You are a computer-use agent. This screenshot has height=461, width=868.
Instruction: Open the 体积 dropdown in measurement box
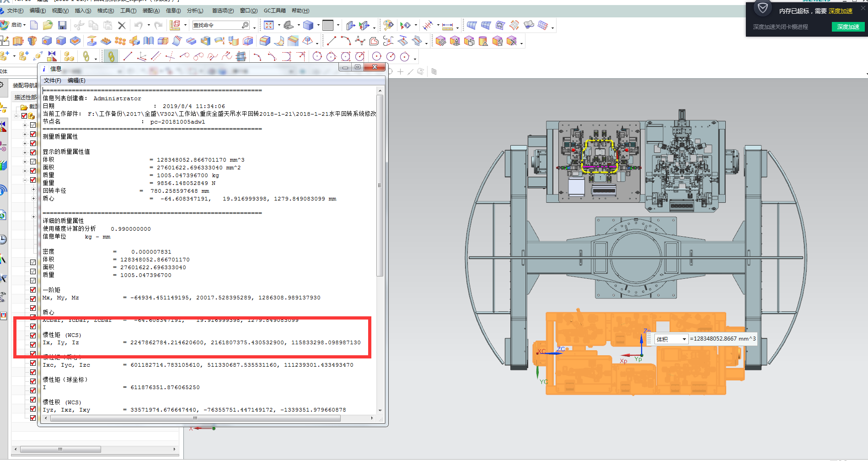tap(684, 339)
